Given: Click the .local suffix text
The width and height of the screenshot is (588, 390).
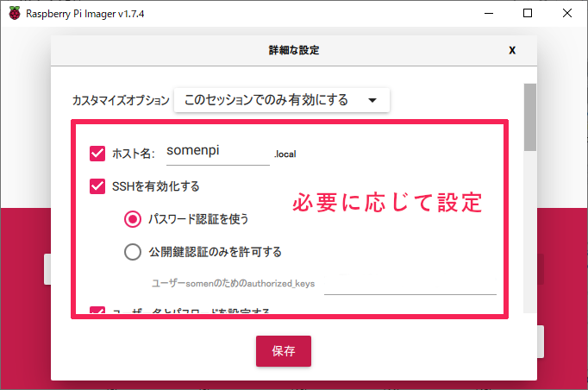Looking at the screenshot, I should 285,154.
